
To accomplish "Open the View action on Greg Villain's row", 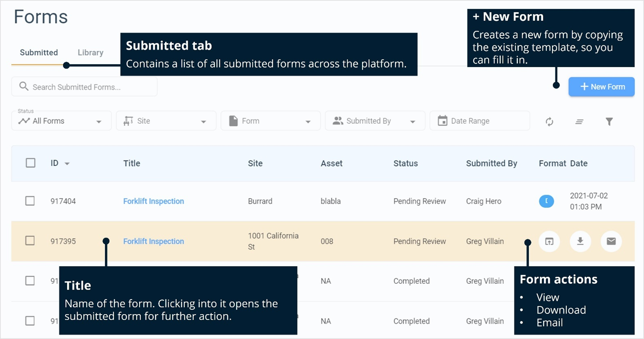I will pyautogui.click(x=549, y=241).
